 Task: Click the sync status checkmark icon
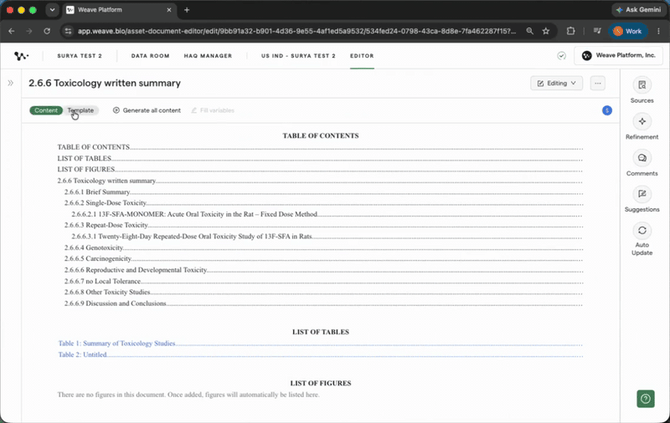click(x=561, y=56)
